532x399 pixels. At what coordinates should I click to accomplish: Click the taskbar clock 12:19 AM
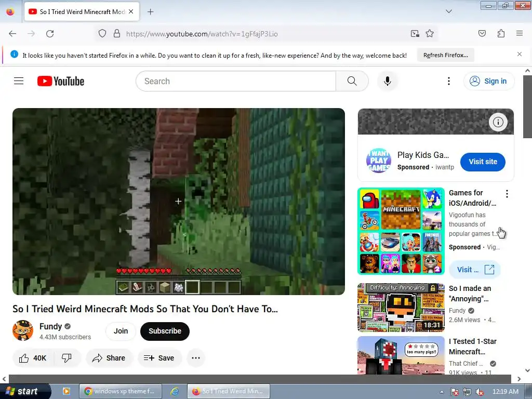[505, 392]
